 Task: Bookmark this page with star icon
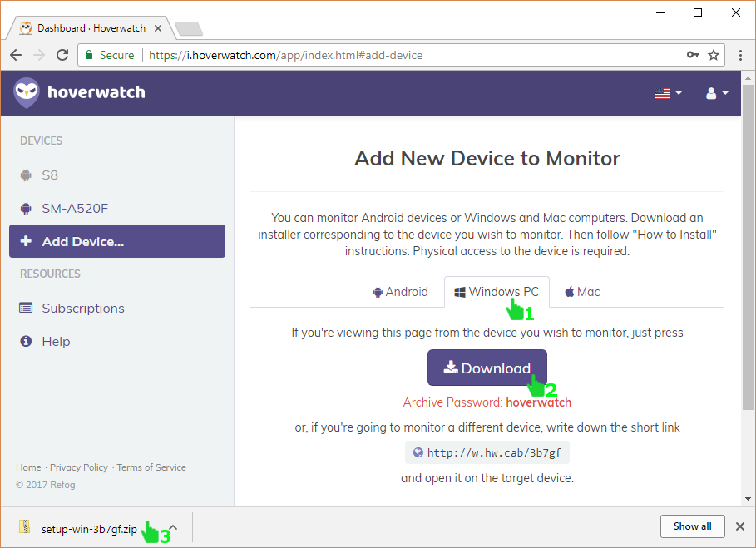pos(713,55)
